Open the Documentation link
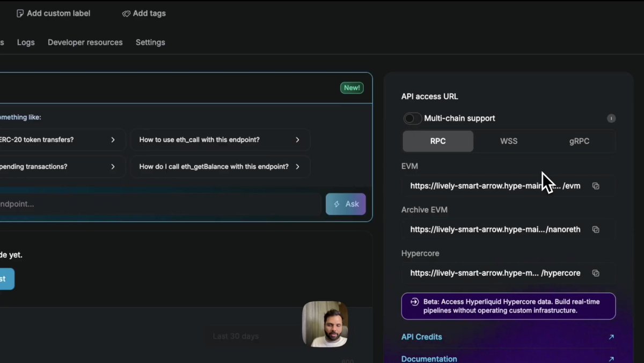This screenshot has height=363, width=644. (x=429, y=359)
